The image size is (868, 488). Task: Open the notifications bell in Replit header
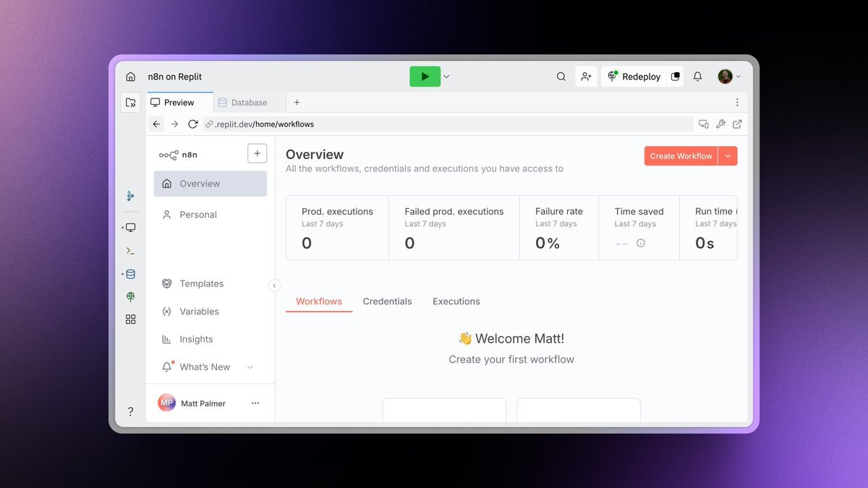tap(698, 77)
